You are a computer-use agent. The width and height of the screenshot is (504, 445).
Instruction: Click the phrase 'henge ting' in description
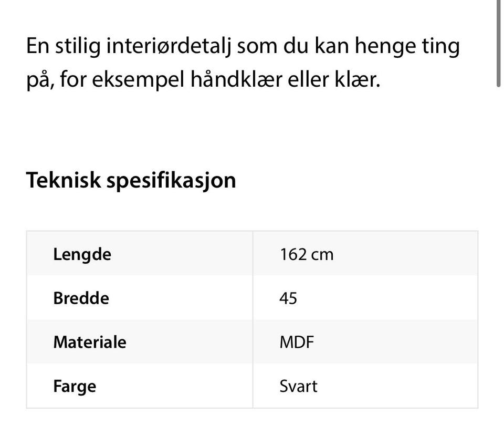click(407, 47)
